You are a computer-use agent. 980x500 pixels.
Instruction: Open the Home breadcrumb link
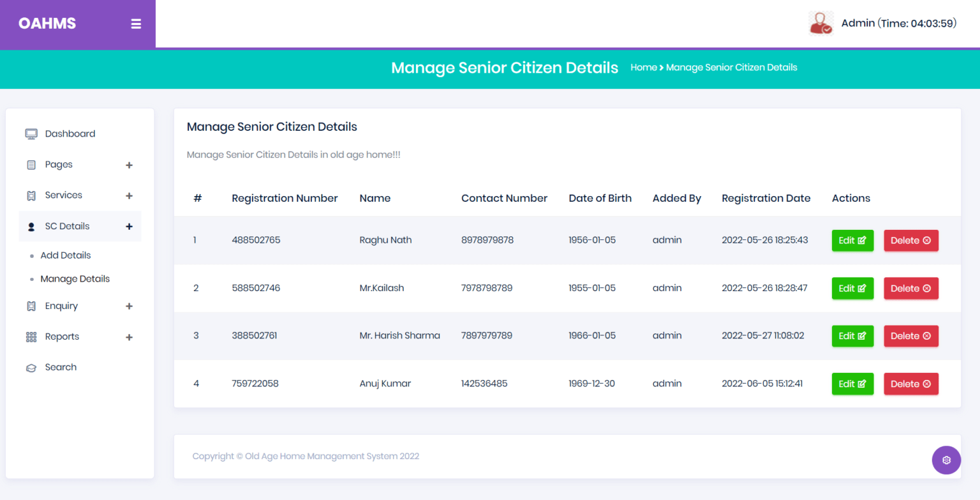(644, 67)
